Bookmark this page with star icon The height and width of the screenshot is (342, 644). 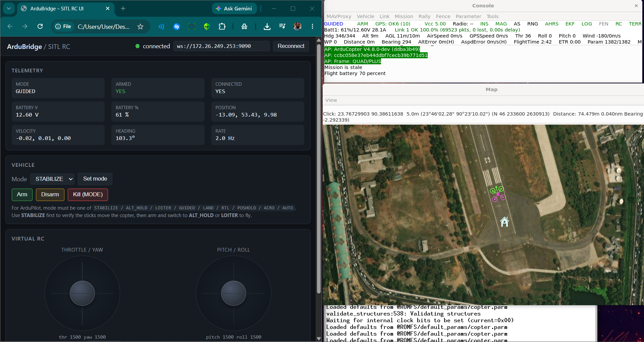140,26
